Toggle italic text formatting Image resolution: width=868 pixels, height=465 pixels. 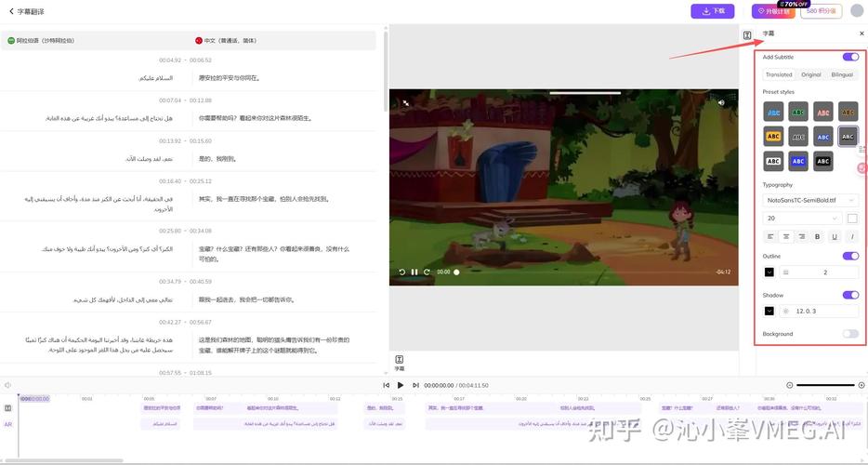point(852,236)
